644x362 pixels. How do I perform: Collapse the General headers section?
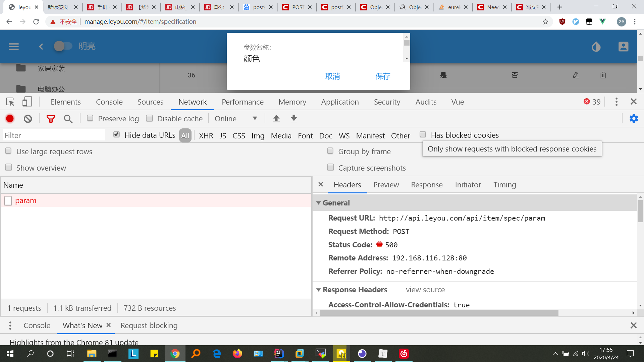pyautogui.click(x=319, y=203)
